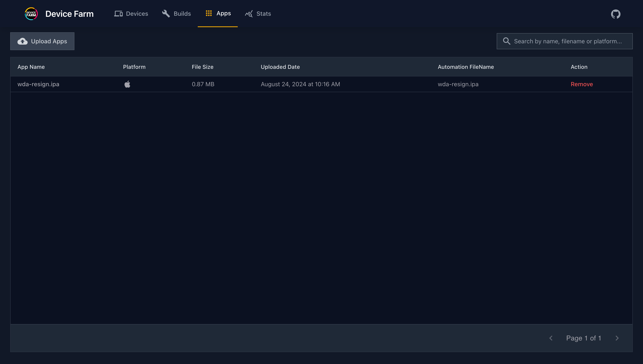Click the search magnifier icon

pyautogui.click(x=506, y=41)
